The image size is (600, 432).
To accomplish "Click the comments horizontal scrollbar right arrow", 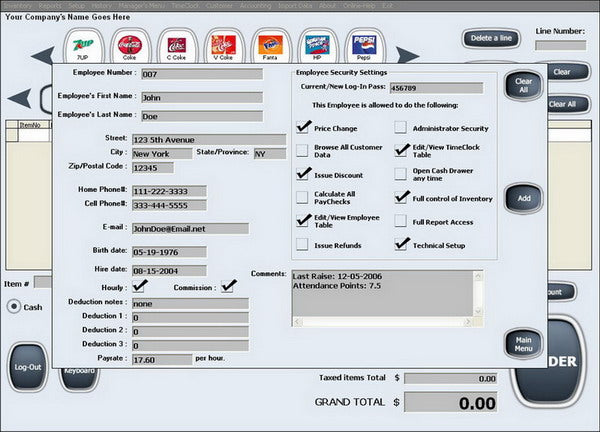I will tap(467, 322).
